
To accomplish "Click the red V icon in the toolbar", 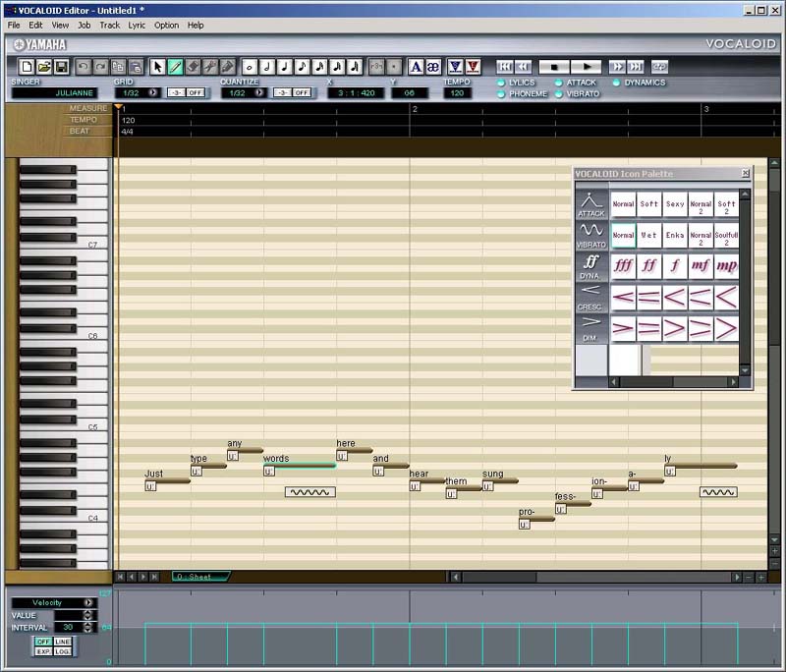I will (473, 66).
